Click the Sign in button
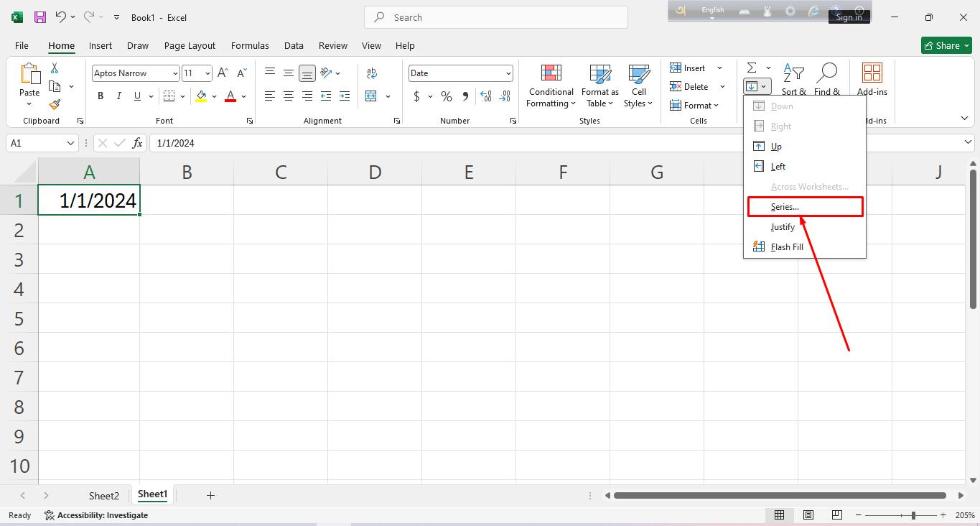The image size is (980, 526). (x=849, y=17)
